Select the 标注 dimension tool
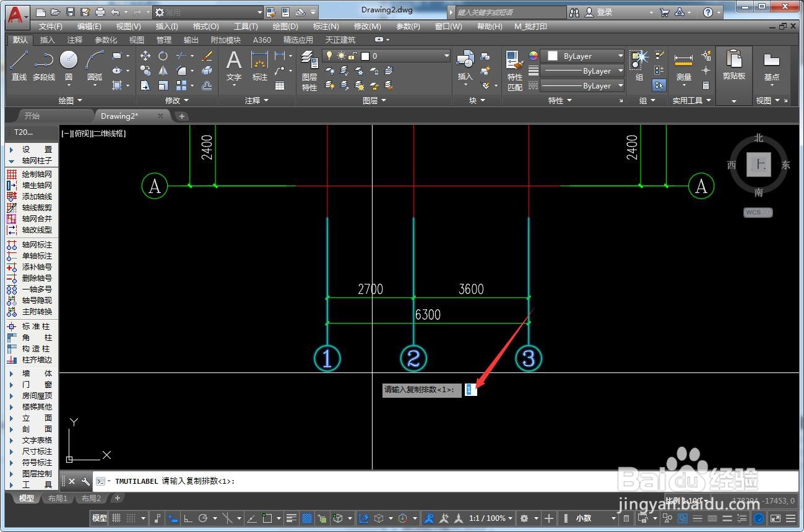Image resolution: width=804 pixels, height=532 pixels. coord(259,66)
